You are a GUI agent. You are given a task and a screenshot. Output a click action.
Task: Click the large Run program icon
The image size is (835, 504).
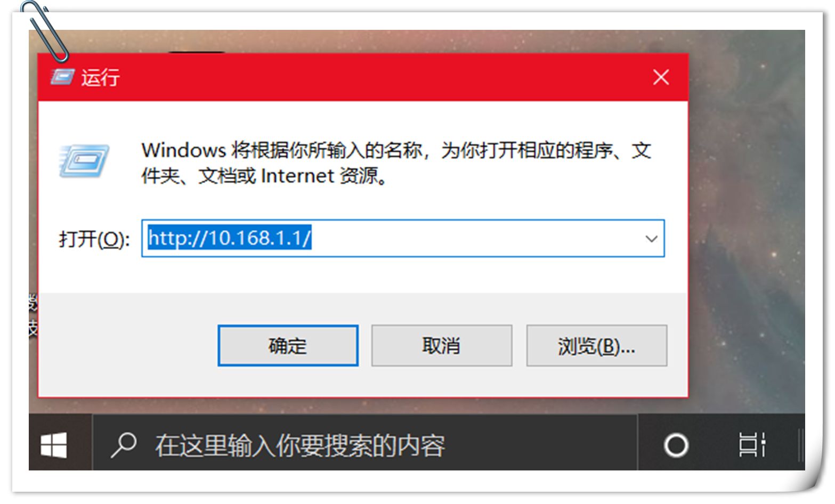pos(84,161)
